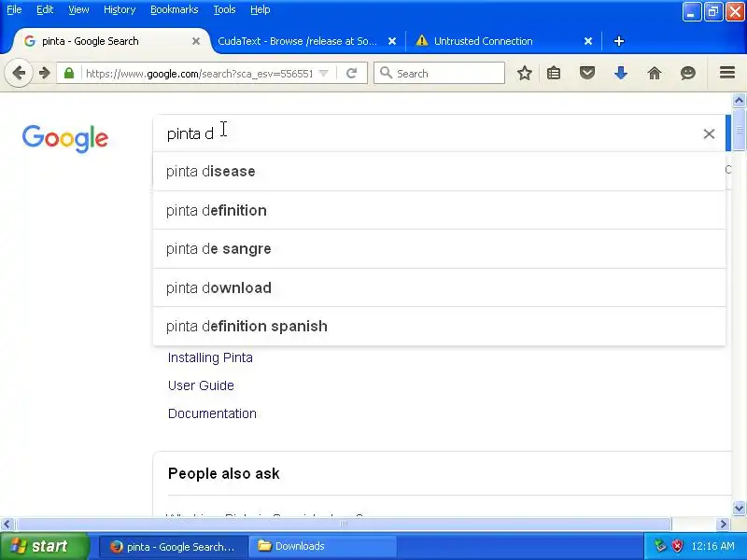Reload the page with the refresh icon
This screenshot has height=560, width=747.
352,74
